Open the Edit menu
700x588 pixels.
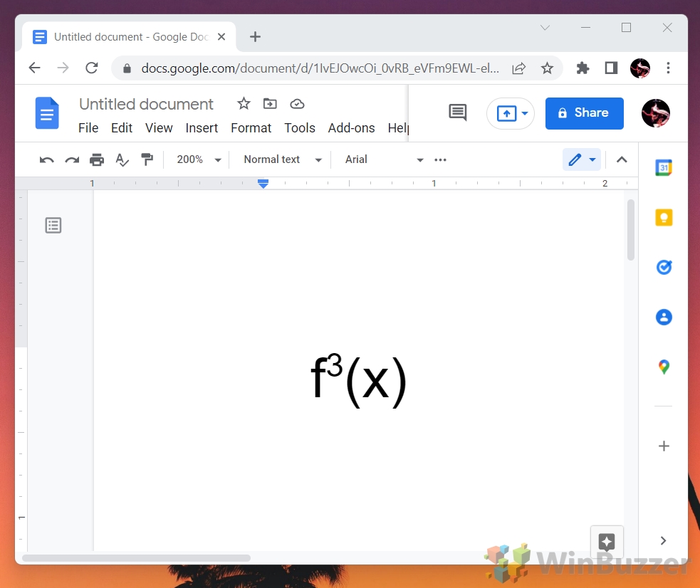click(122, 128)
